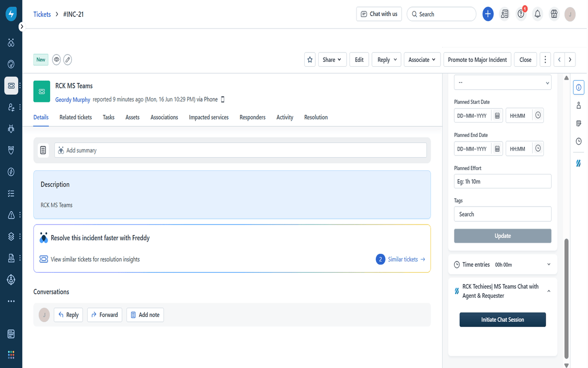Screen dimensions: 588x368
Task: Open requester Geordy Murphy link
Action: (73, 100)
